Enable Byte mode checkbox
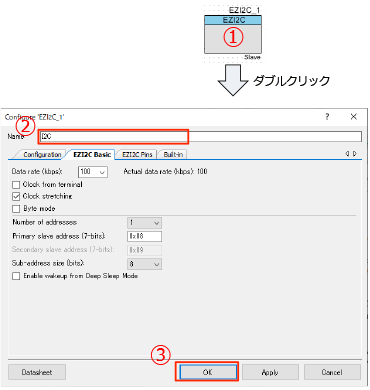Screen dimensions: 370x390 click(16, 209)
